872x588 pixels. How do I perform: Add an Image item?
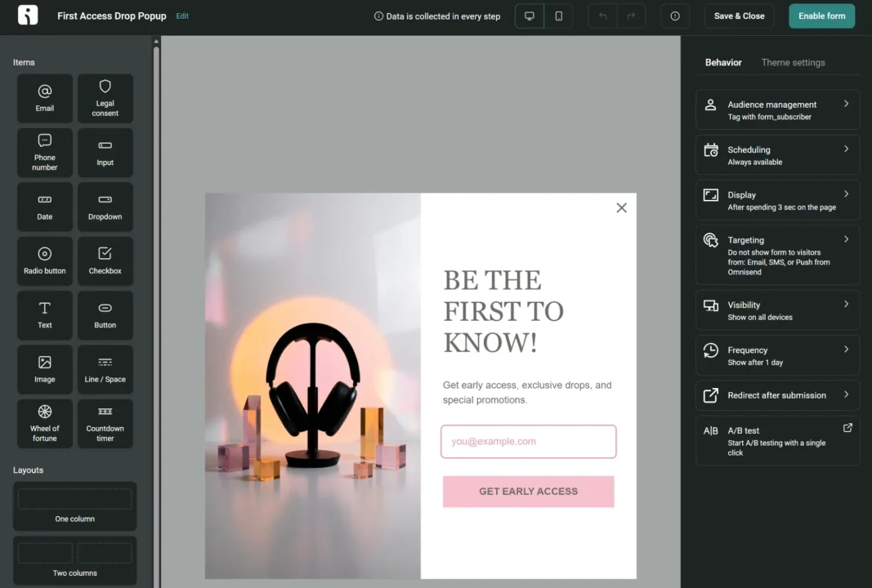coord(45,370)
